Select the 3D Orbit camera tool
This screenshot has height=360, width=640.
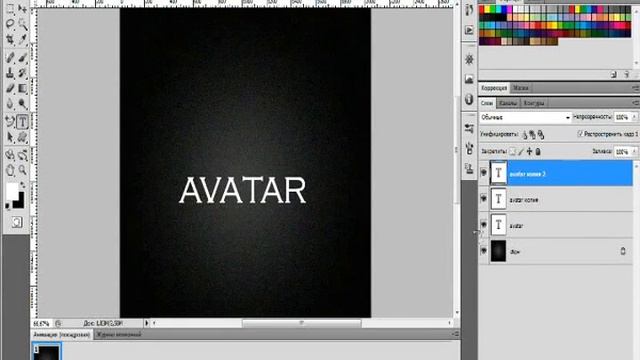coord(23,155)
